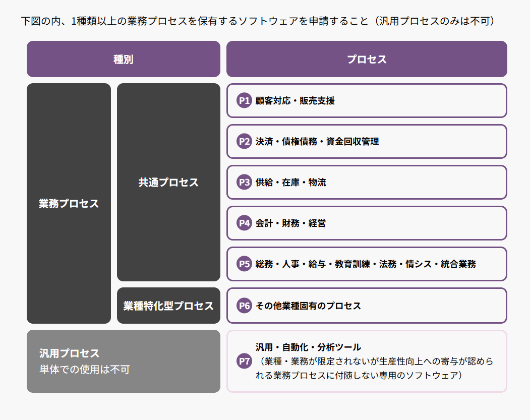
Task: Click 汎用・自動化・分析ツール heading
Action: point(308,347)
